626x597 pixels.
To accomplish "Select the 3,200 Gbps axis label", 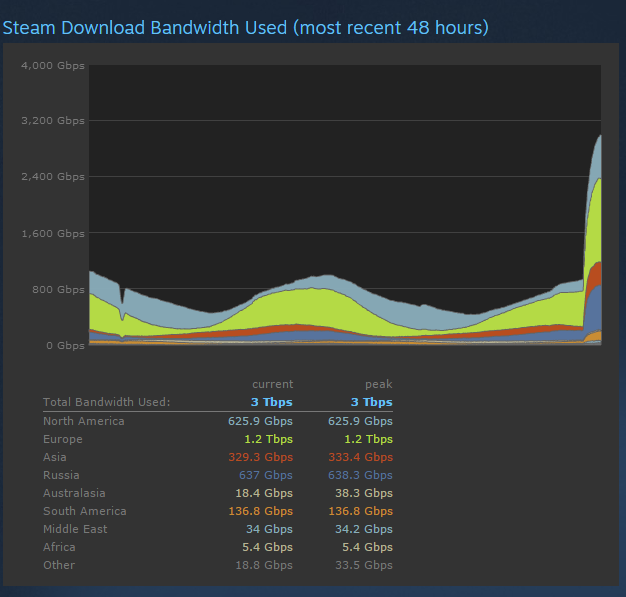I will pos(53,121).
